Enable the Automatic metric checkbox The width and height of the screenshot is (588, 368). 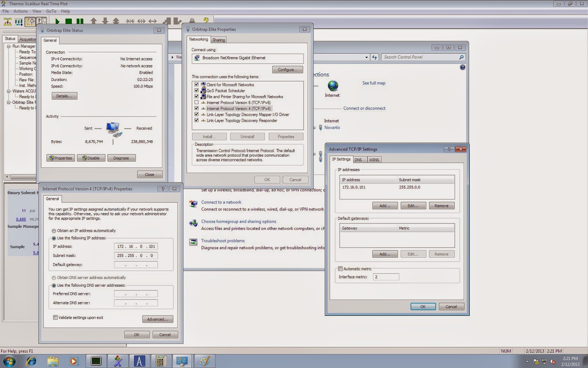pyautogui.click(x=340, y=269)
